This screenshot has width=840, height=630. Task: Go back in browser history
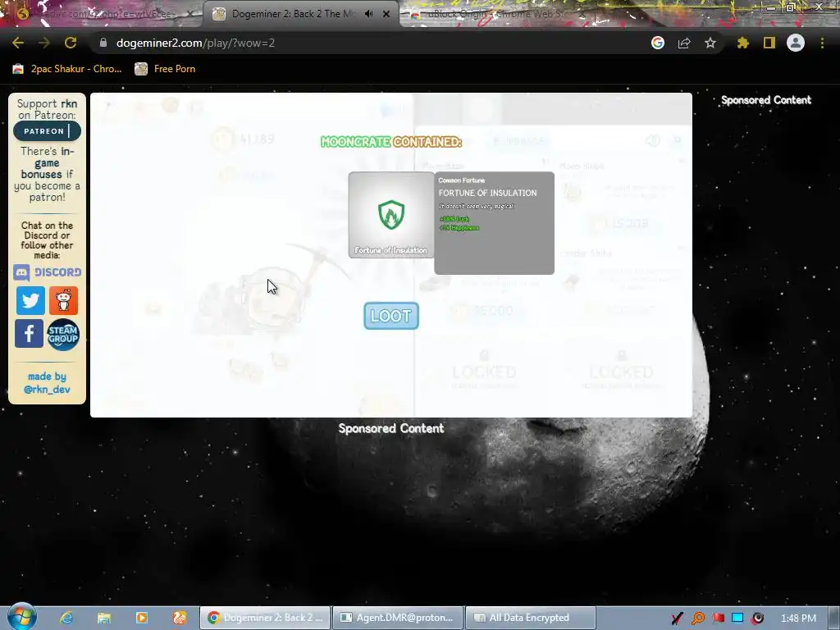(x=18, y=43)
